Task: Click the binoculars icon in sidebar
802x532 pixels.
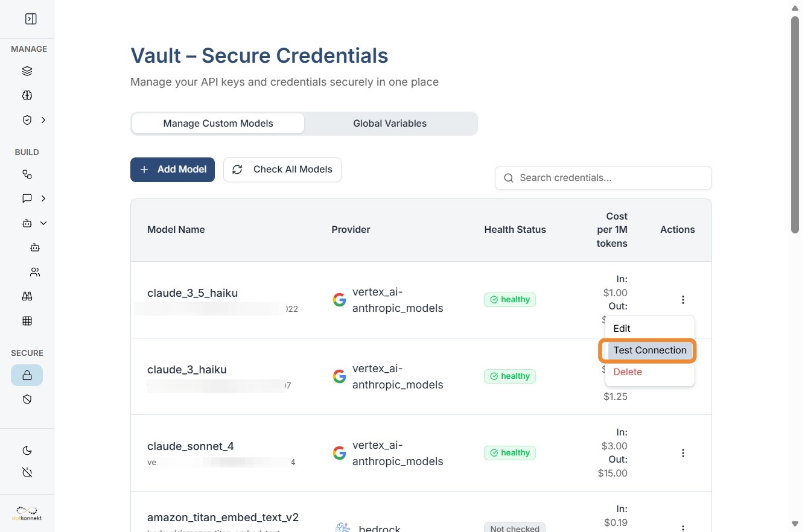Action: click(x=27, y=296)
